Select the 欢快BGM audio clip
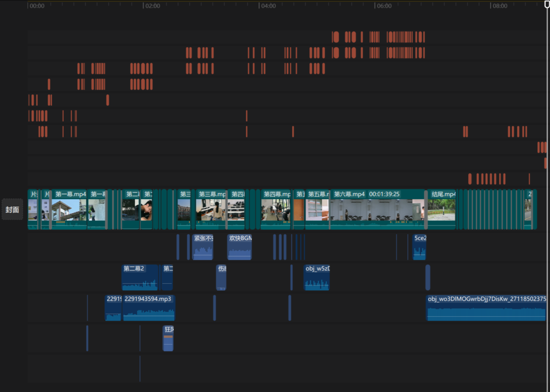 coord(239,247)
